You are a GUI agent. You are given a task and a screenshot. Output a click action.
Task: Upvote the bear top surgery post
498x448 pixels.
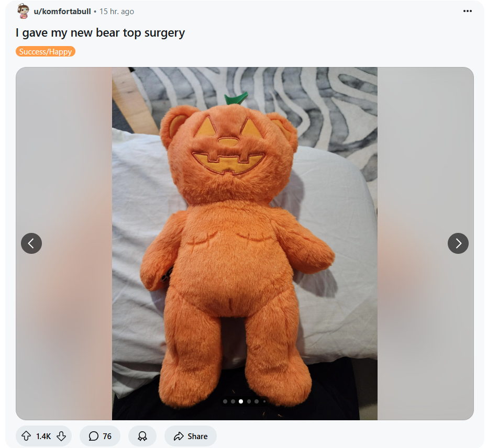pos(26,436)
